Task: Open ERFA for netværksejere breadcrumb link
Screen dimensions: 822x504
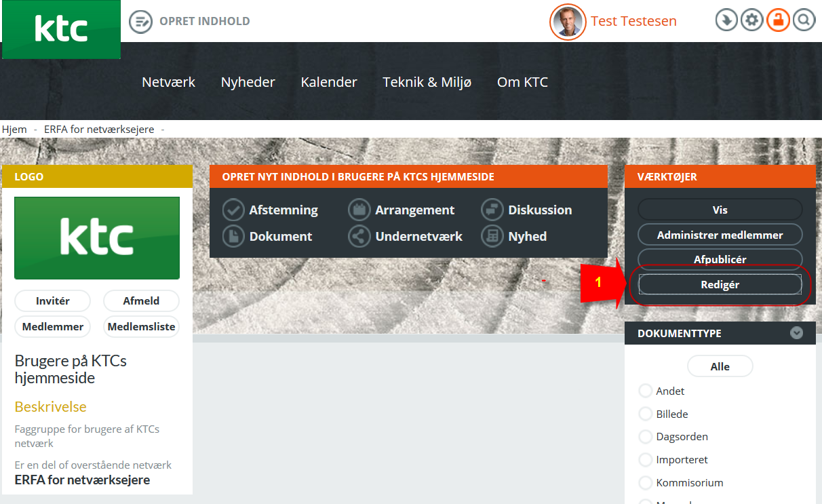Action: click(99, 130)
